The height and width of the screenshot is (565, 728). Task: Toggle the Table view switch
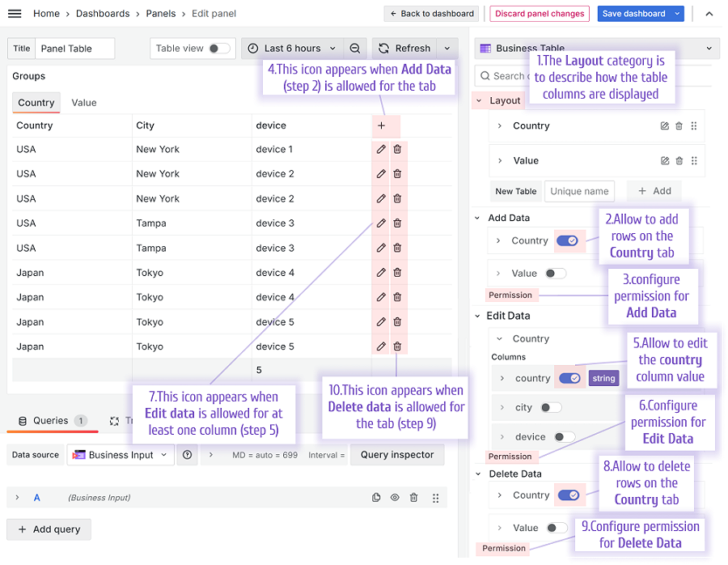[x=219, y=49]
